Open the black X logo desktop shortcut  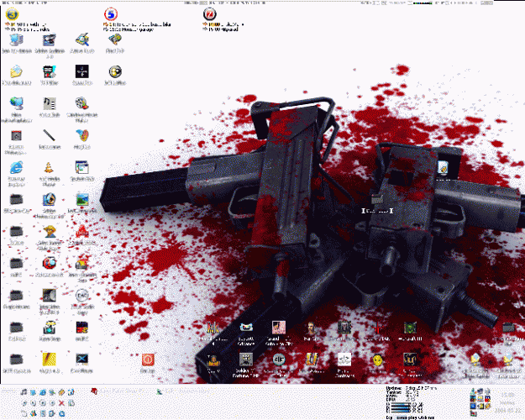[x=81, y=360]
